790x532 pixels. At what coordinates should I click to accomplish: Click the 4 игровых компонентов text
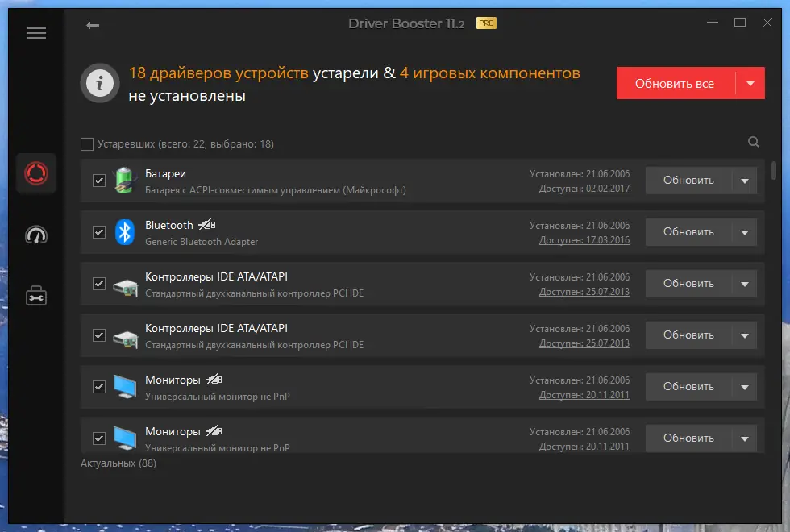[x=490, y=73]
